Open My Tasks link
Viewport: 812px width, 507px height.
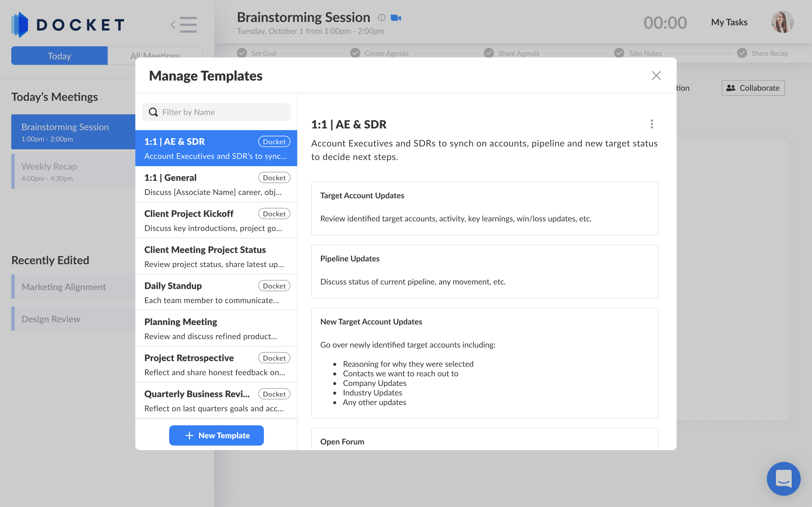pos(729,23)
